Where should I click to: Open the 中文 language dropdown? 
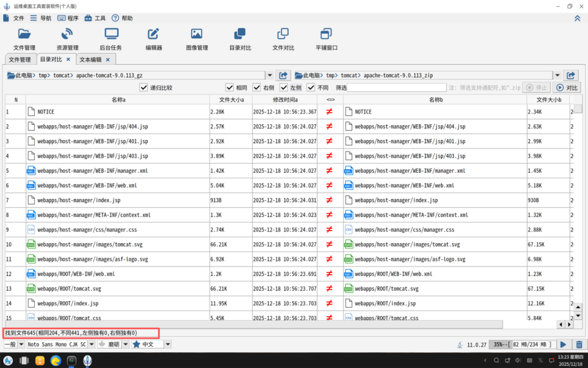coord(168,345)
